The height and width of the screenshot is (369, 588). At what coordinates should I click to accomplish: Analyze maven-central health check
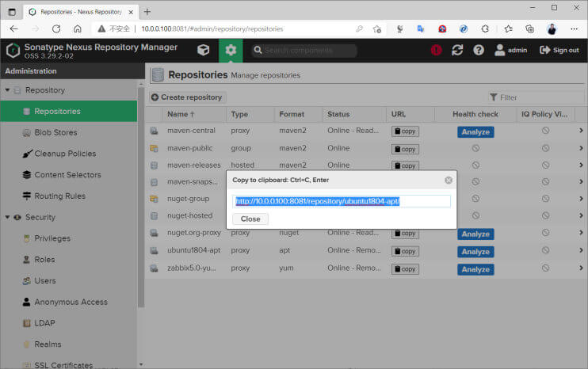(x=475, y=132)
